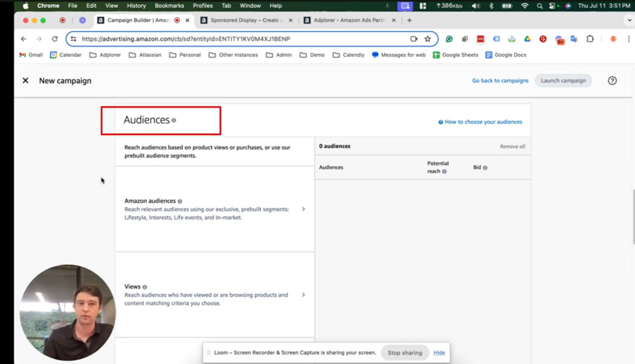Open Calendar bookmark
635x364 pixels.
pos(66,55)
